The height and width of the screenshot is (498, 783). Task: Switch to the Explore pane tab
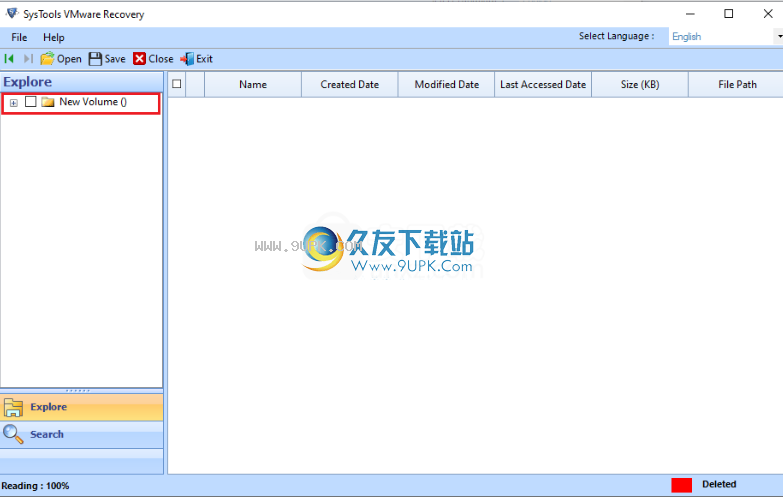(x=81, y=407)
